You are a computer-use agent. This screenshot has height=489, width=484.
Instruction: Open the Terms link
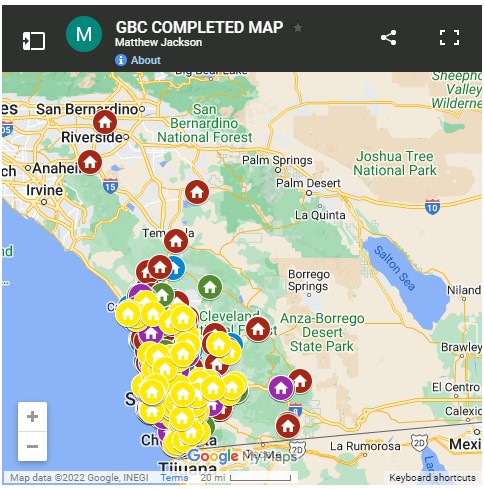pos(174,478)
